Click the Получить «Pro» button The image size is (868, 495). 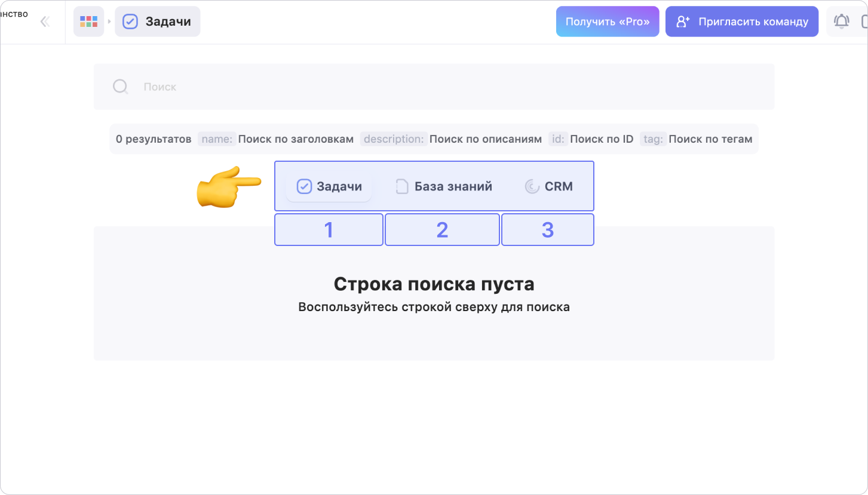[608, 22]
